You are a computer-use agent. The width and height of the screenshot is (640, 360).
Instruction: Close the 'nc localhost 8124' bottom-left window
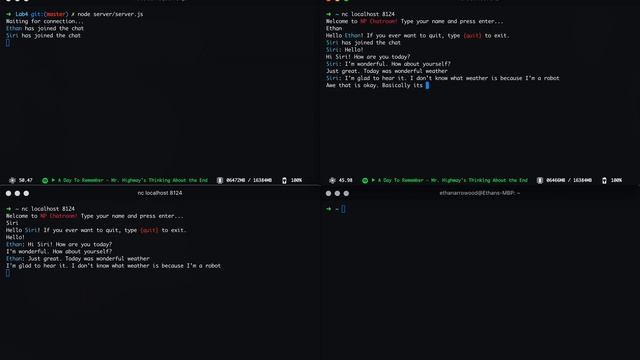(x=9, y=193)
